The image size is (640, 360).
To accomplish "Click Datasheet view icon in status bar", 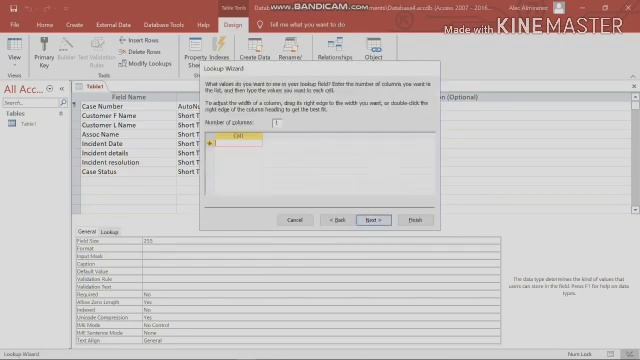I will click(611, 354).
